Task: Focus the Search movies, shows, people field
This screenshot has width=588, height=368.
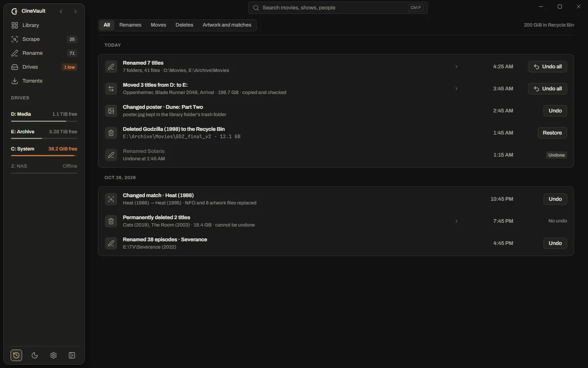Action: pyautogui.click(x=338, y=8)
